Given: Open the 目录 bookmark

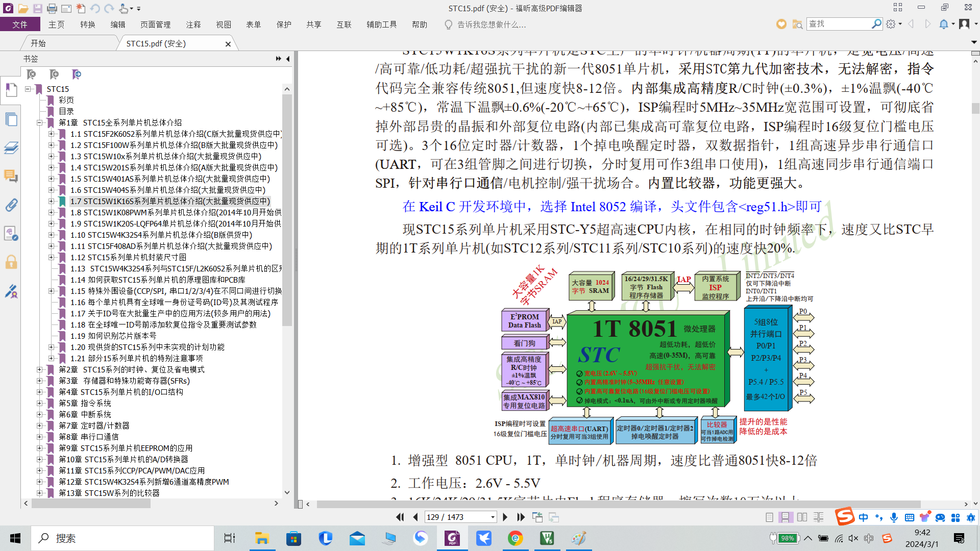Looking at the screenshot, I should (66, 111).
